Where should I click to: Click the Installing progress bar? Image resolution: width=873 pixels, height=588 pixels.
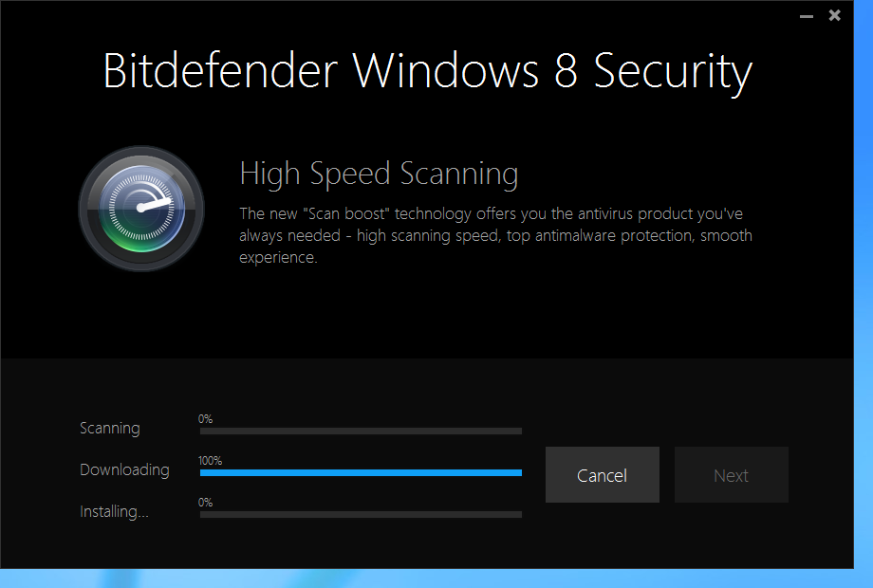click(x=359, y=513)
